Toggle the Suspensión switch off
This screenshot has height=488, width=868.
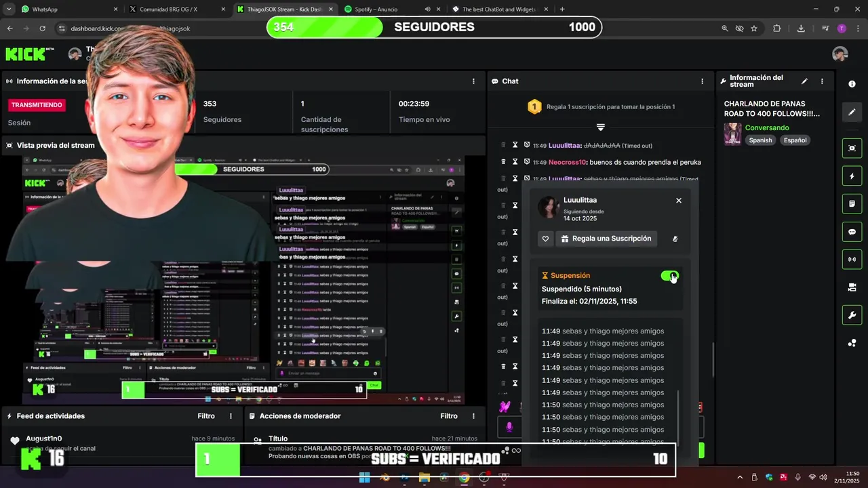coord(669,276)
